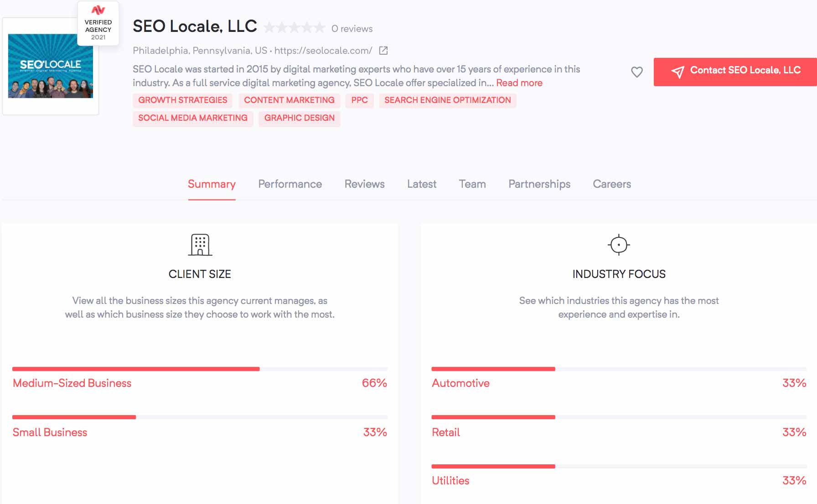Screen dimensions: 817x504
Task: Click the Industry Focus crosshair icon
Action: [619, 245]
